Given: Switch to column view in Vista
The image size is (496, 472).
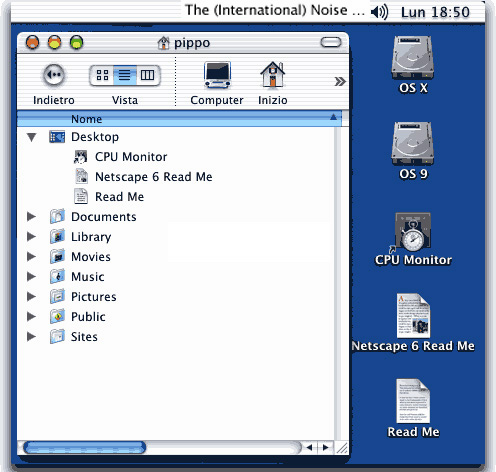Looking at the screenshot, I should (148, 75).
